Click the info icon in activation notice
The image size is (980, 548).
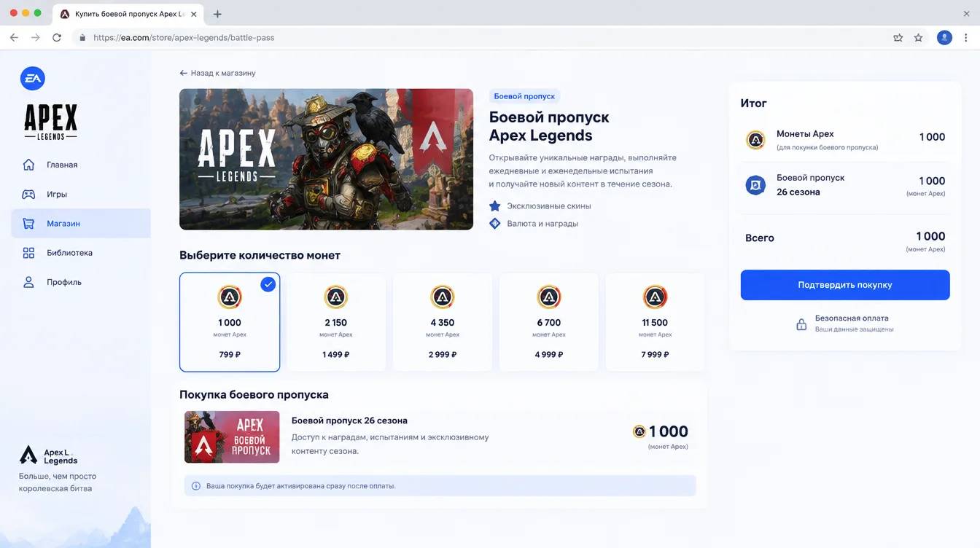(196, 486)
